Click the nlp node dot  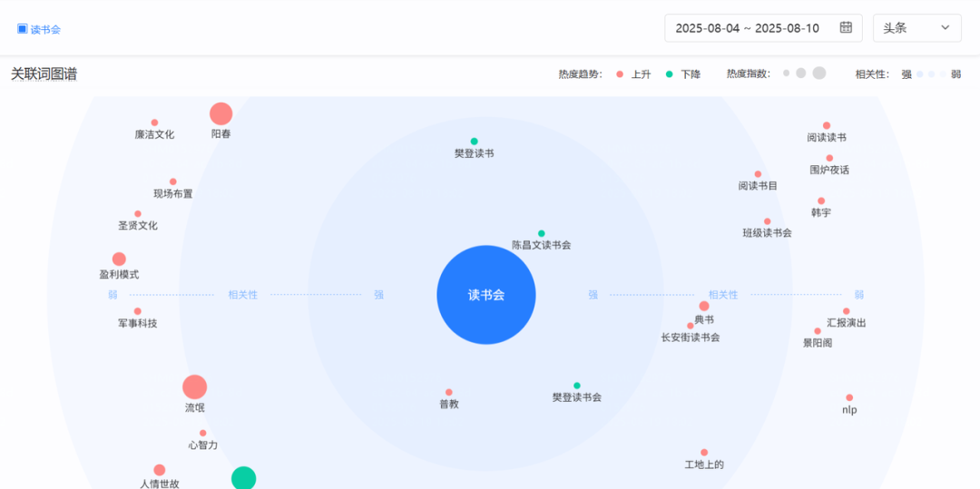pos(849,397)
